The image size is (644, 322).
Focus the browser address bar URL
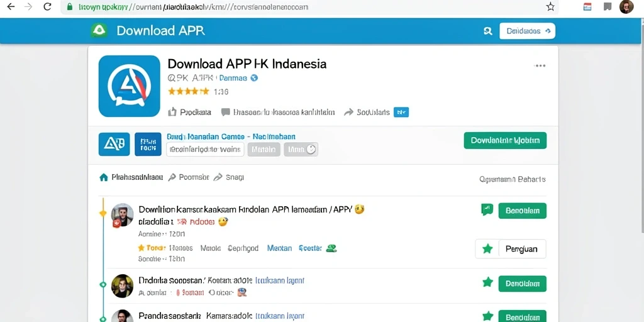(x=192, y=7)
